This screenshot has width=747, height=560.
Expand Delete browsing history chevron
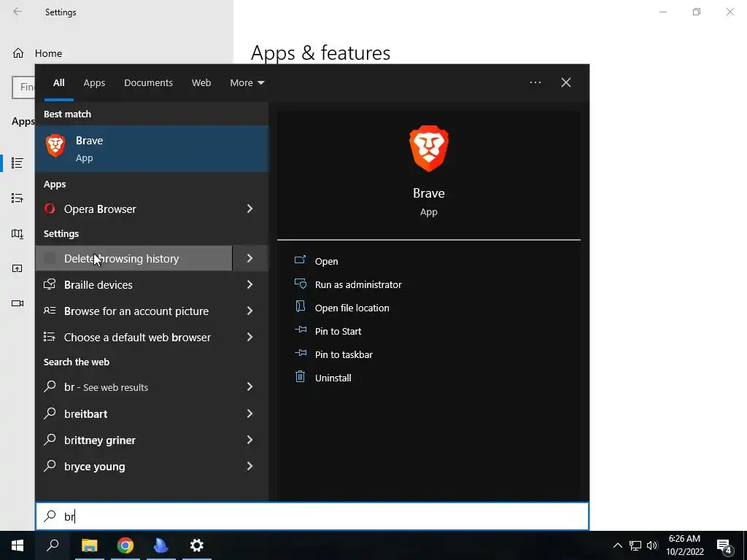point(249,258)
